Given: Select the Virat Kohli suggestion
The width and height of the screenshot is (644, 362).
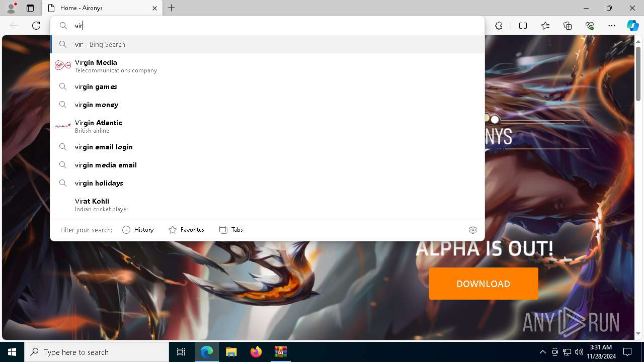Looking at the screenshot, I should click(x=267, y=205).
